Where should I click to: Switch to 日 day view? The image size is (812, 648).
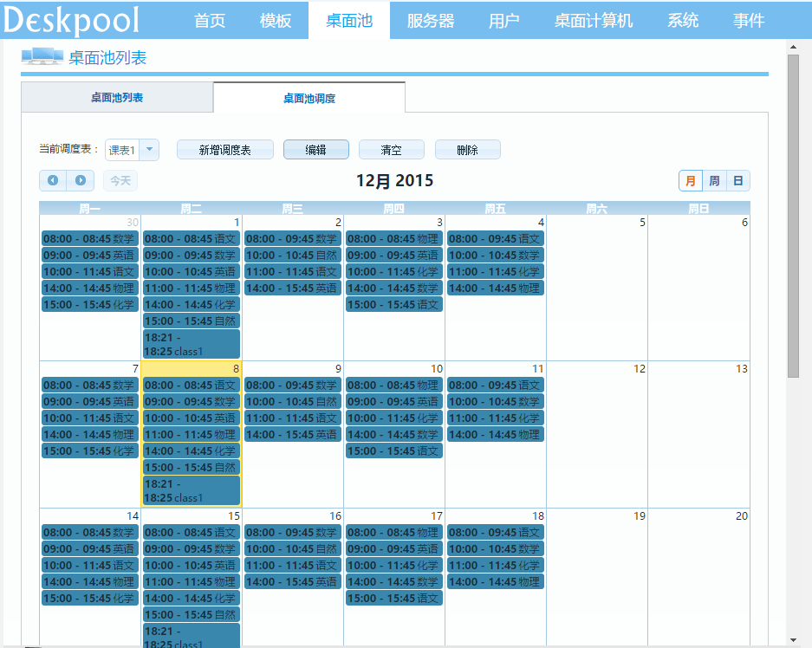coord(738,181)
